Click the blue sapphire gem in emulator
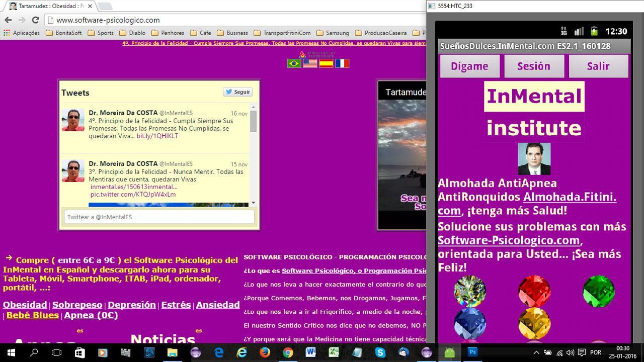644x362 pixels. click(x=470, y=323)
